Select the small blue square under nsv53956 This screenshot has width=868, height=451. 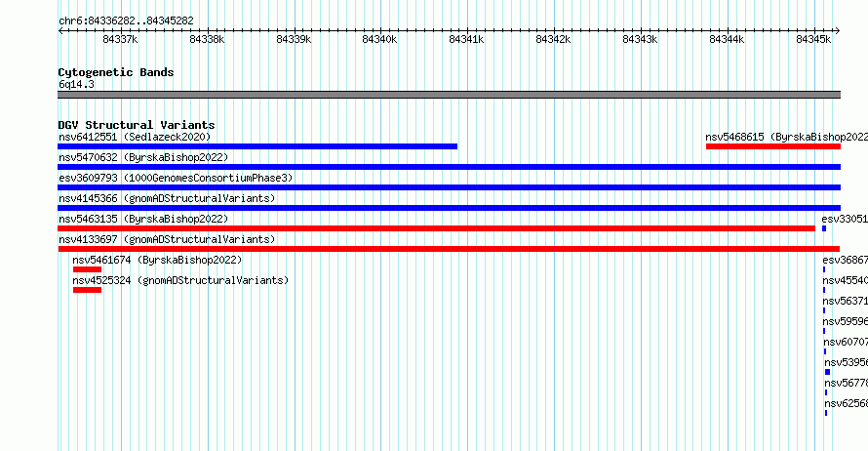point(828,372)
